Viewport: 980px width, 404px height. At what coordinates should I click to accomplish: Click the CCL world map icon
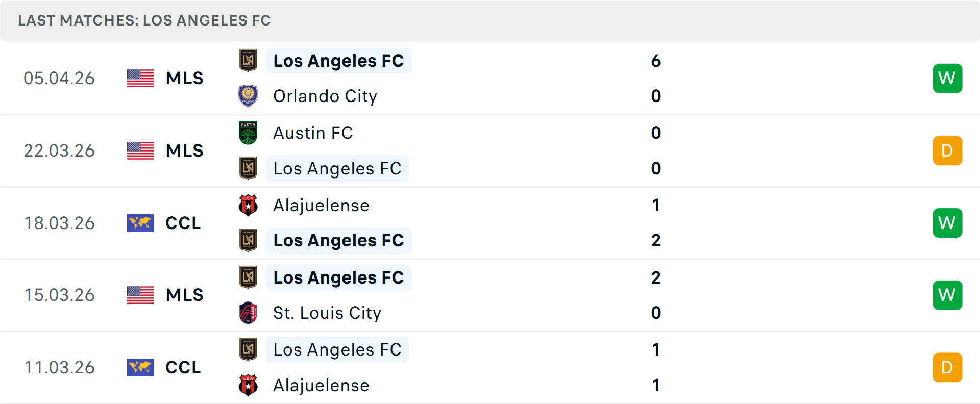click(140, 223)
